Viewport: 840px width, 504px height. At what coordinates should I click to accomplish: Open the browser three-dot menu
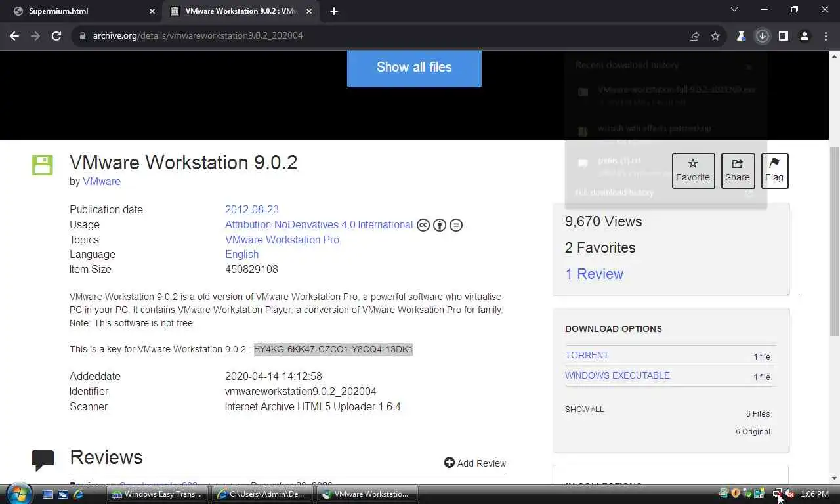825,36
